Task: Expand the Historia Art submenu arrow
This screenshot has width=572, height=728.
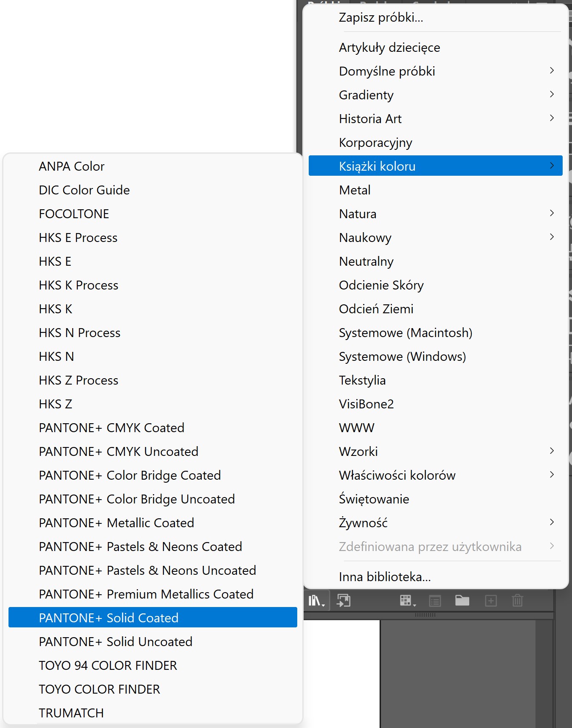Action: coord(552,118)
